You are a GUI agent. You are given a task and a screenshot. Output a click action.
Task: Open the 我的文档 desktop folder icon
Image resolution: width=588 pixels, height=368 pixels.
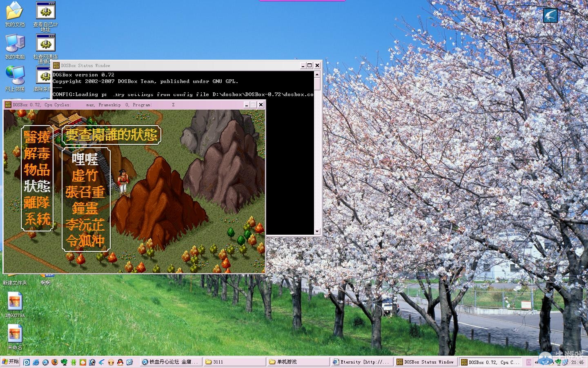(15, 14)
